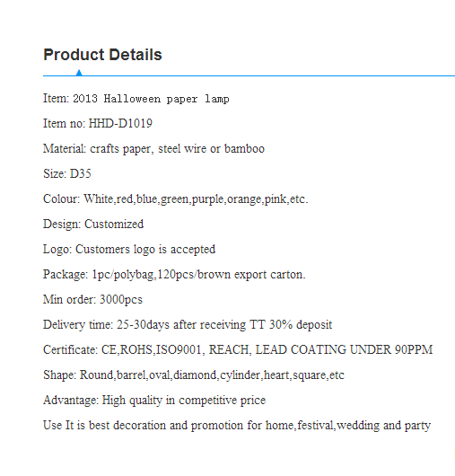Click the blue triangle tab indicator
The width and height of the screenshot is (455, 476).
pyautogui.click(x=79, y=73)
